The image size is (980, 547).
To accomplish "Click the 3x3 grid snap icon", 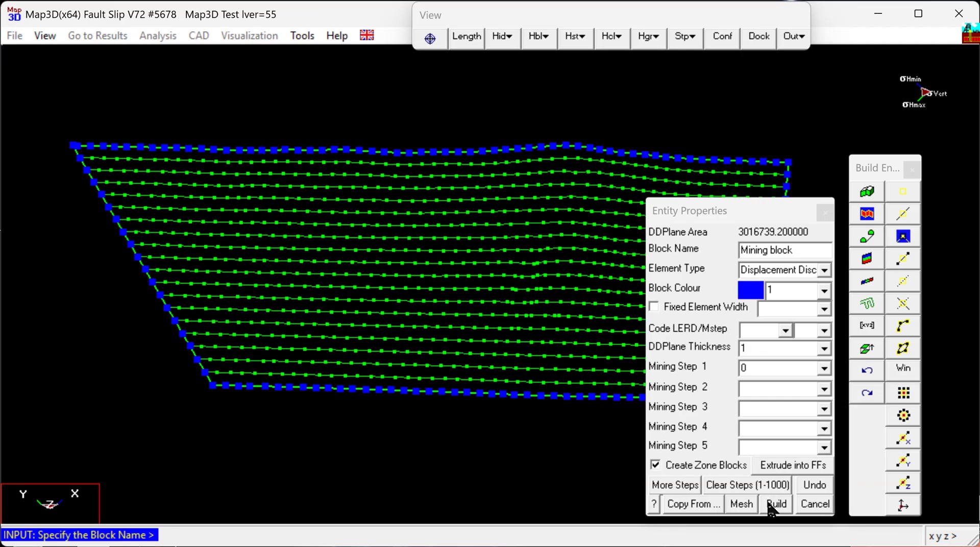I will tap(903, 393).
